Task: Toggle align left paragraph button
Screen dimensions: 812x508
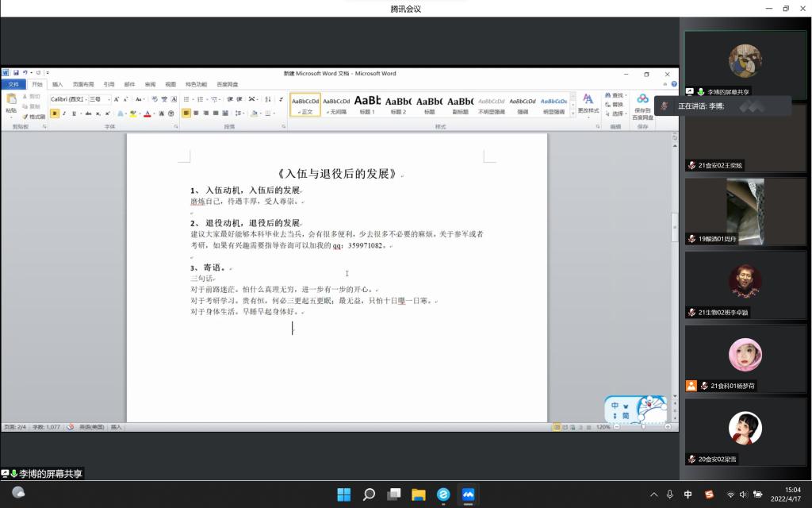Action: pos(186,114)
